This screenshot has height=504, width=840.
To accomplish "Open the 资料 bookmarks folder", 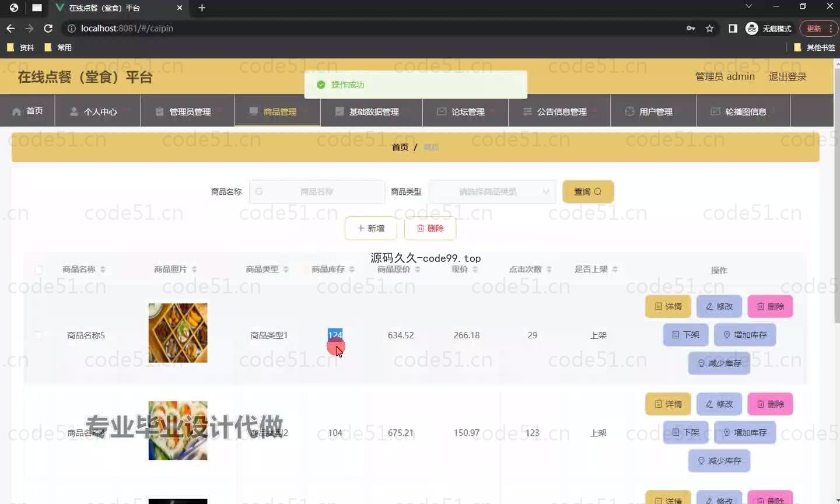I will coord(20,47).
